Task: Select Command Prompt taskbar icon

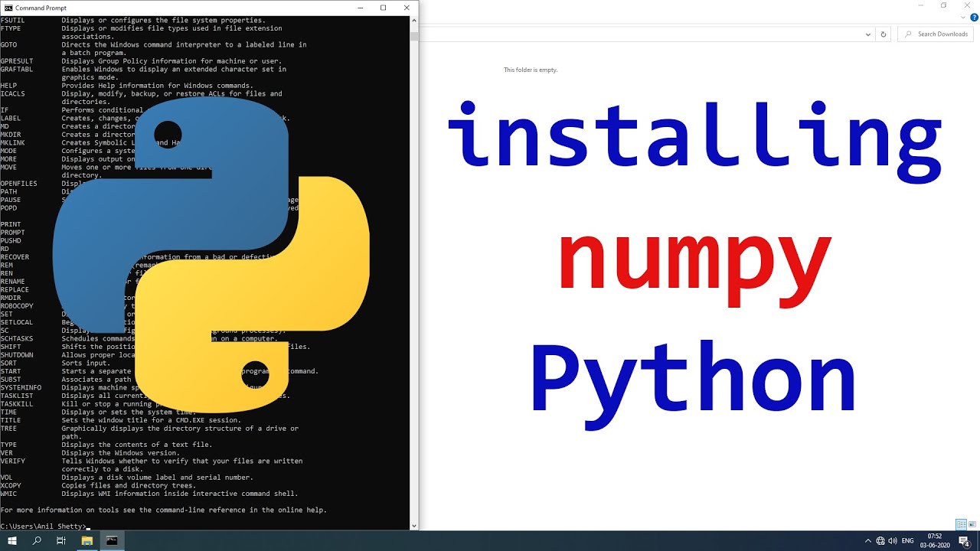Action: 112,541
